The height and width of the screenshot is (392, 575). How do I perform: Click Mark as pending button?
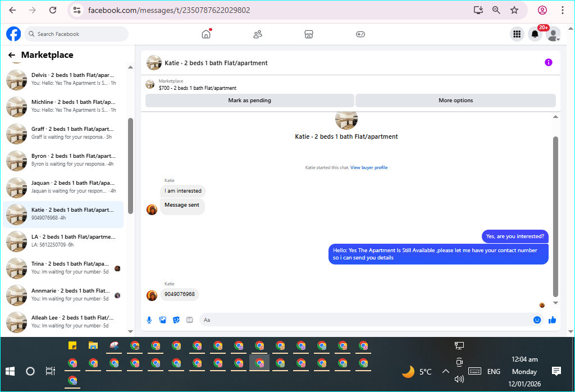point(250,101)
